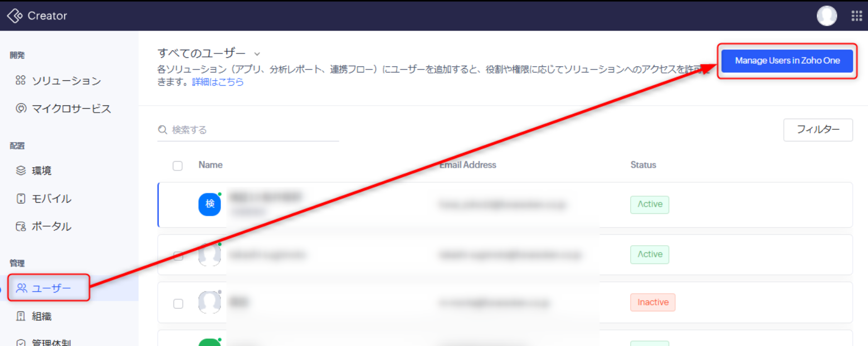868x346 pixels.
Task: Open the user profile avatar
Action: tap(827, 16)
